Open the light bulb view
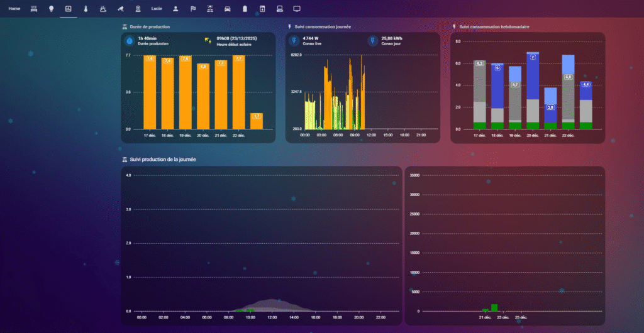This screenshot has width=644, height=333. [x=51, y=9]
